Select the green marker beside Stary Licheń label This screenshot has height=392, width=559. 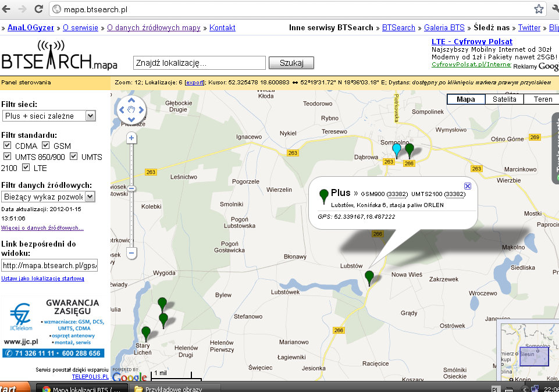click(146, 334)
